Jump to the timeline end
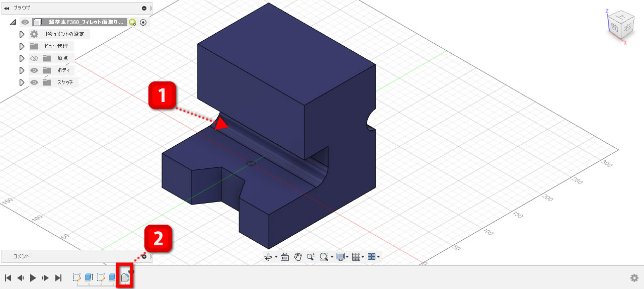644x289 pixels. [x=58, y=278]
